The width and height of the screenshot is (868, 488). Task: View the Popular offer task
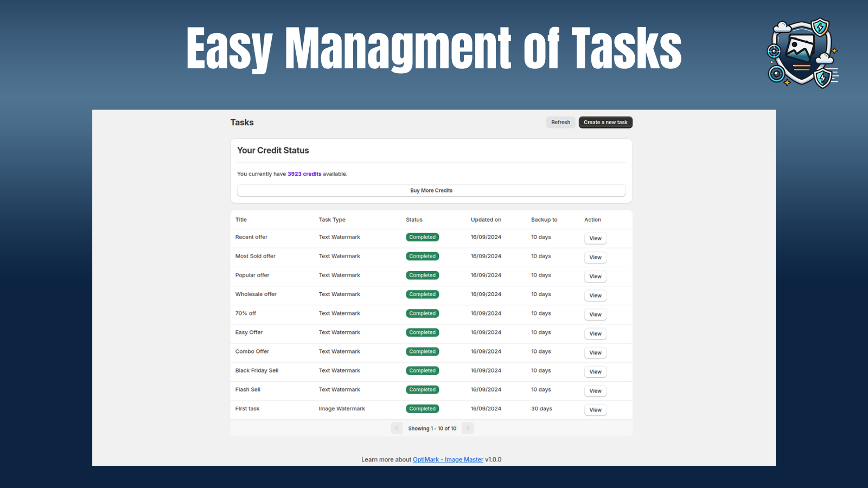point(595,276)
